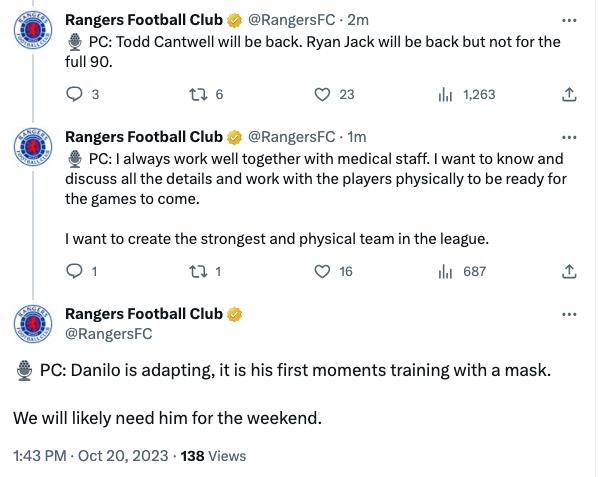Open Rangers avatar on the first tweet
The width and height of the screenshot is (599, 477).
click(x=33, y=30)
